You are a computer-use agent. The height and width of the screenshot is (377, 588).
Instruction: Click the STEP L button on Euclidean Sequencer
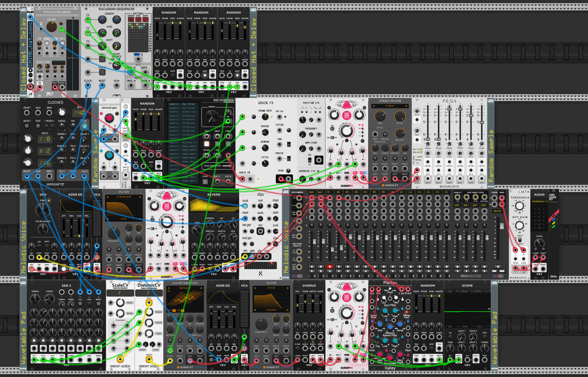pos(102,59)
